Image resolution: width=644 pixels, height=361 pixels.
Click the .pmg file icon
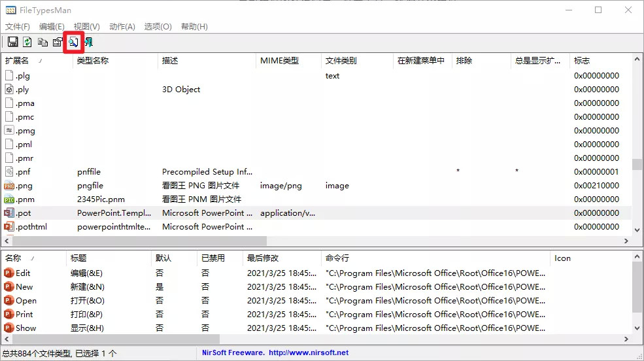pyautogui.click(x=9, y=131)
